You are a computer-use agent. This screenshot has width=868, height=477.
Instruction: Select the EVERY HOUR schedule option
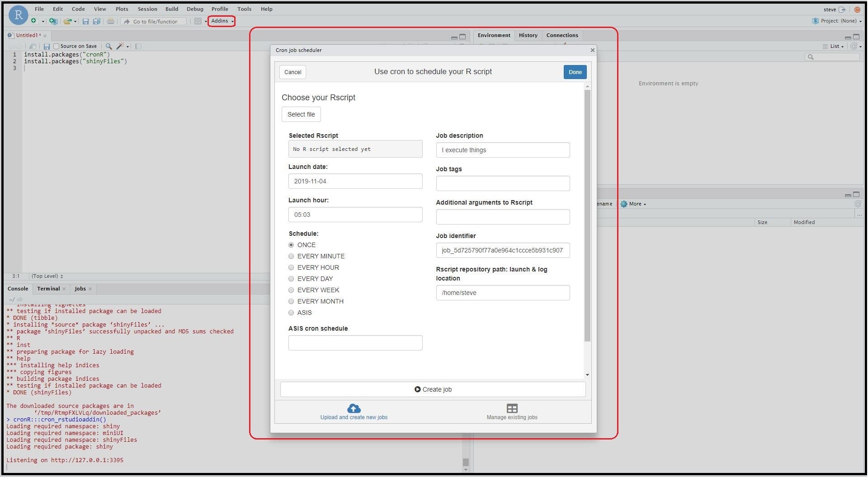(291, 267)
